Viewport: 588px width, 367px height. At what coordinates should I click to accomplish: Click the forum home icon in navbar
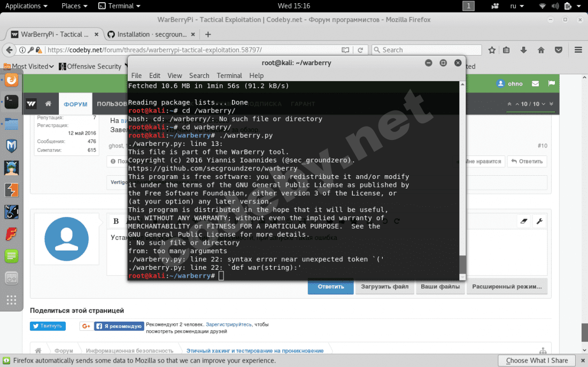click(x=48, y=104)
